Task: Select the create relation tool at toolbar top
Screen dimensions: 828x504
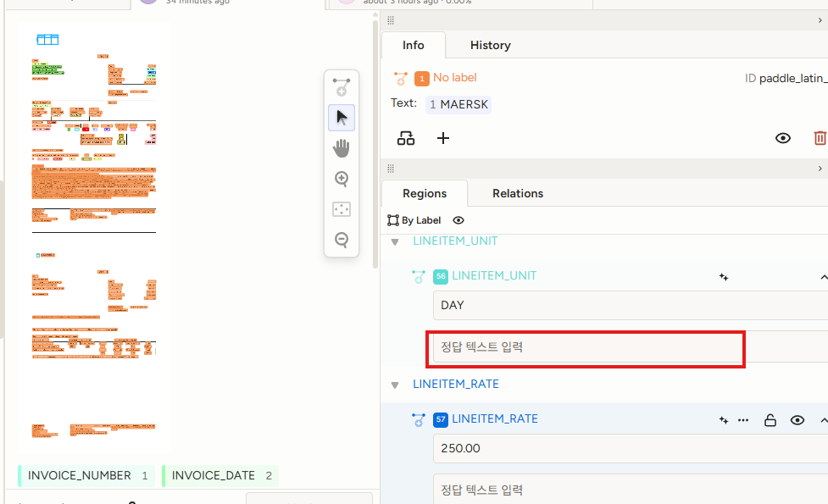Action: click(342, 86)
